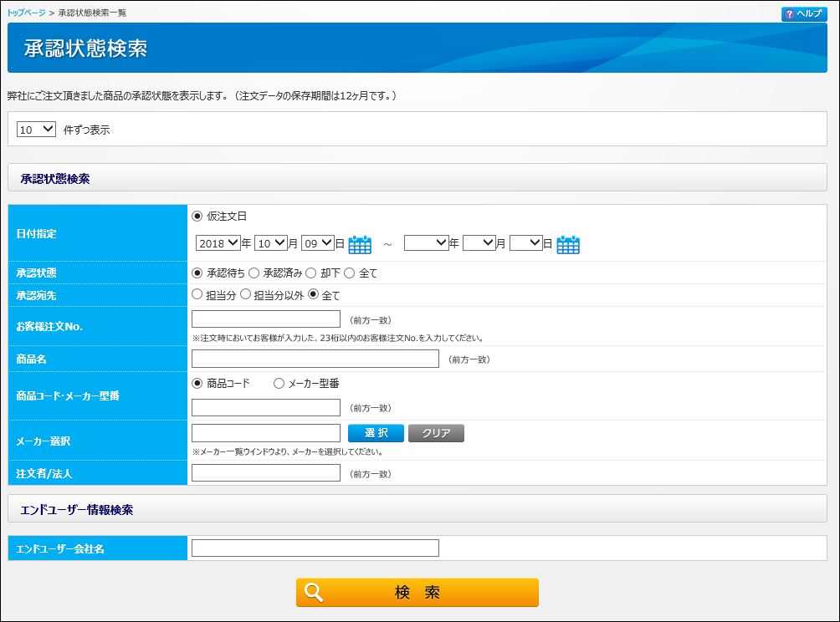Select the メーカー型番 radio button
Viewport: 840px width, 622px height.
coord(279,384)
